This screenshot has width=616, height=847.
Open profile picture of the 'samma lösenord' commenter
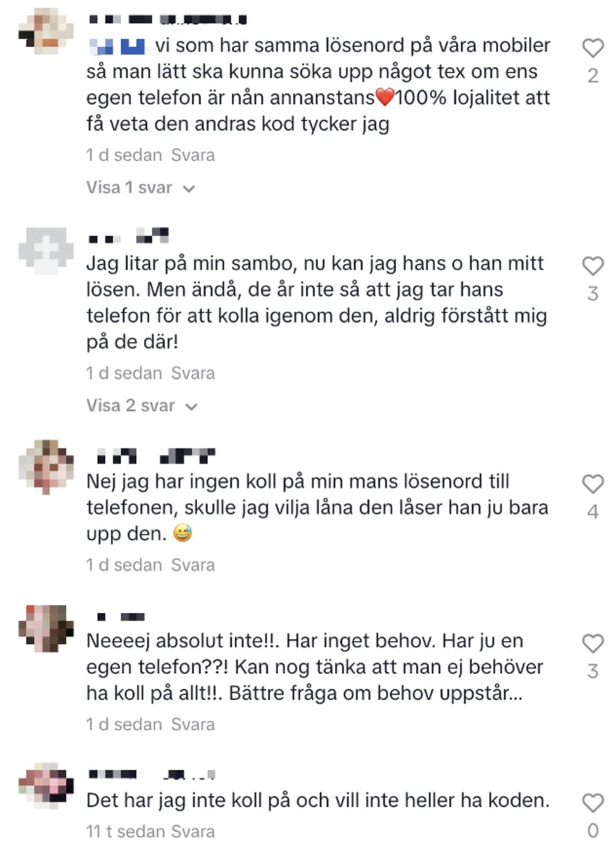(x=46, y=32)
